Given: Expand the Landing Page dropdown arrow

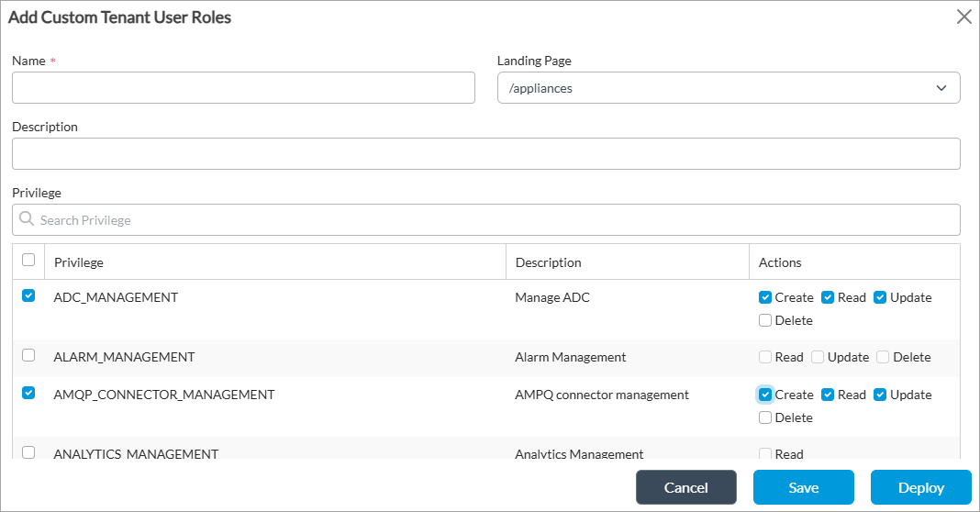Looking at the screenshot, I should 941,88.
